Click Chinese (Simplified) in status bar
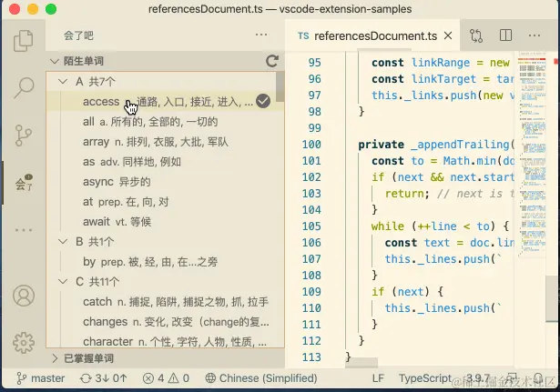 pyautogui.click(x=261, y=378)
